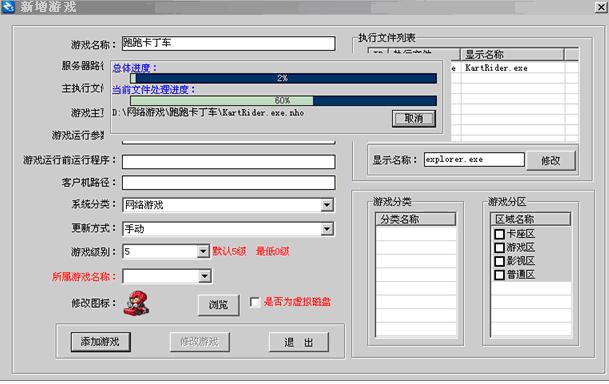Expand the 所属游戏名称 dropdown
Screen dimensions: 609x384
(x=204, y=276)
